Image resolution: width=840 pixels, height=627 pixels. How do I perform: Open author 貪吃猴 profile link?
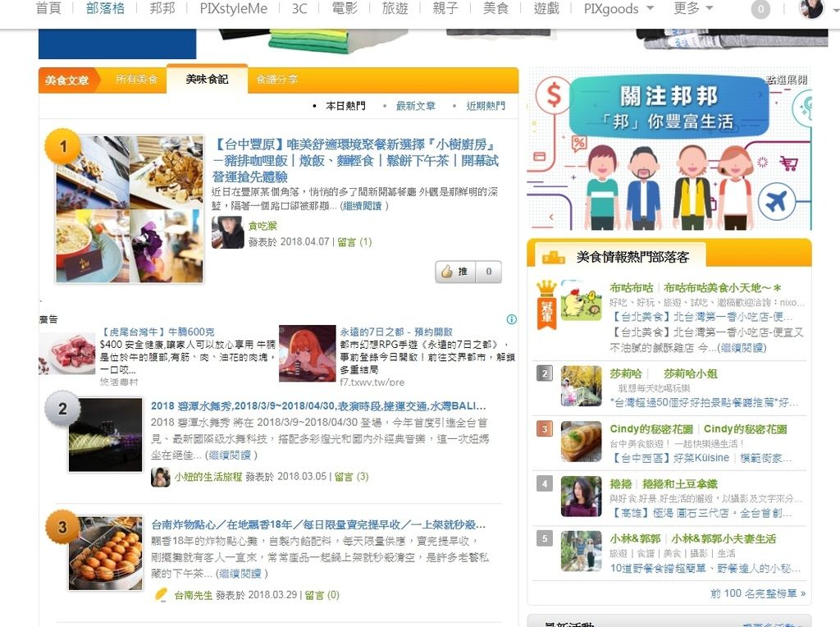262,227
